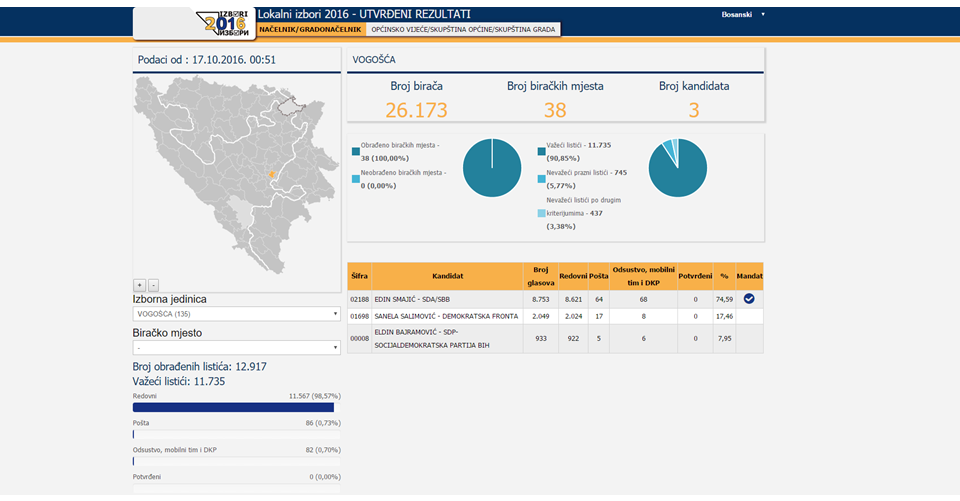Click the Broj glasova column header

[x=541, y=276]
